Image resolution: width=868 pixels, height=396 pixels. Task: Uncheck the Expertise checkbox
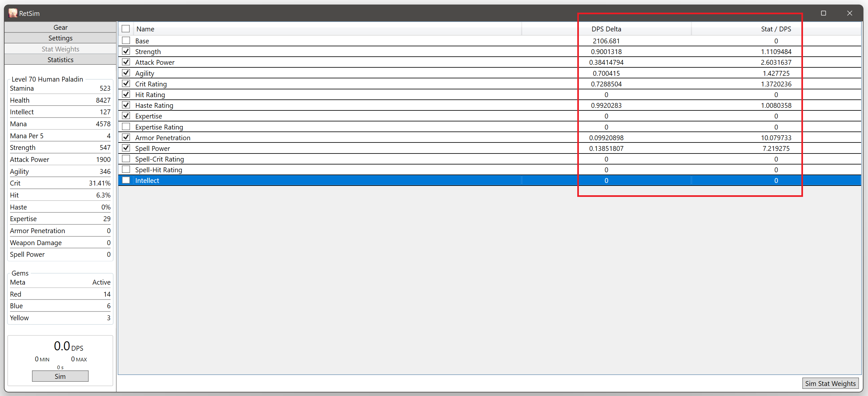(x=126, y=116)
